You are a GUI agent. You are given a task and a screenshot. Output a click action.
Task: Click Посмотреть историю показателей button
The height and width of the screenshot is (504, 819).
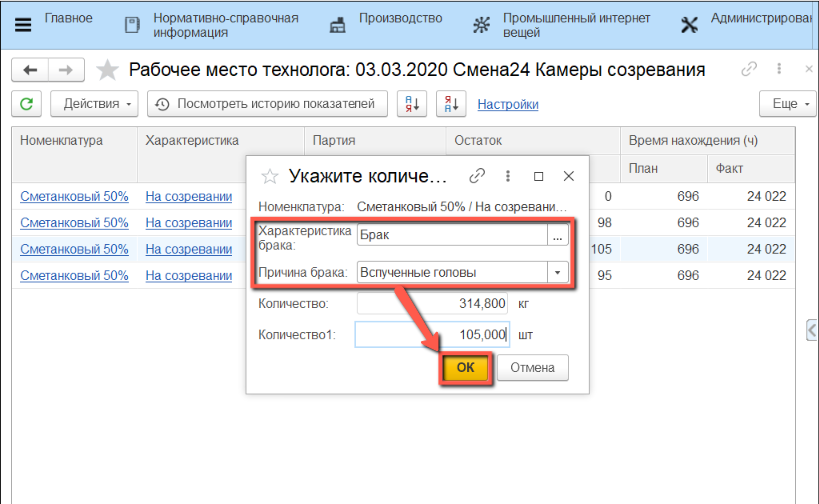(x=266, y=104)
